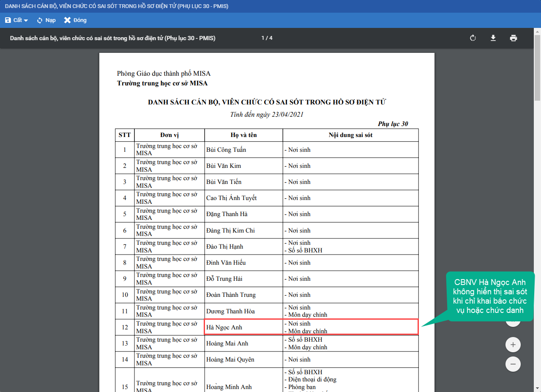Image resolution: width=541 pixels, height=392 pixels.
Task: Click the floppy disk save icon
Action: [x=8, y=20]
